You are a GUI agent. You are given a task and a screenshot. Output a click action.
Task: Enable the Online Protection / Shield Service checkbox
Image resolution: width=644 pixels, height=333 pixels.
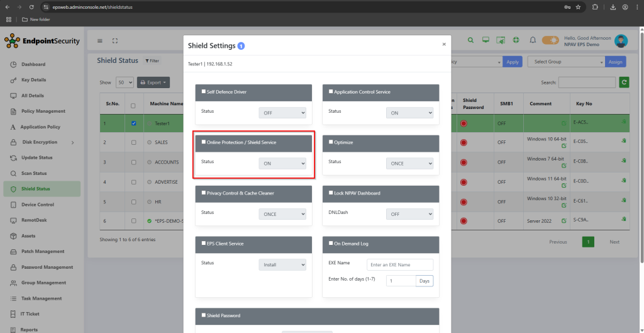pyautogui.click(x=203, y=142)
